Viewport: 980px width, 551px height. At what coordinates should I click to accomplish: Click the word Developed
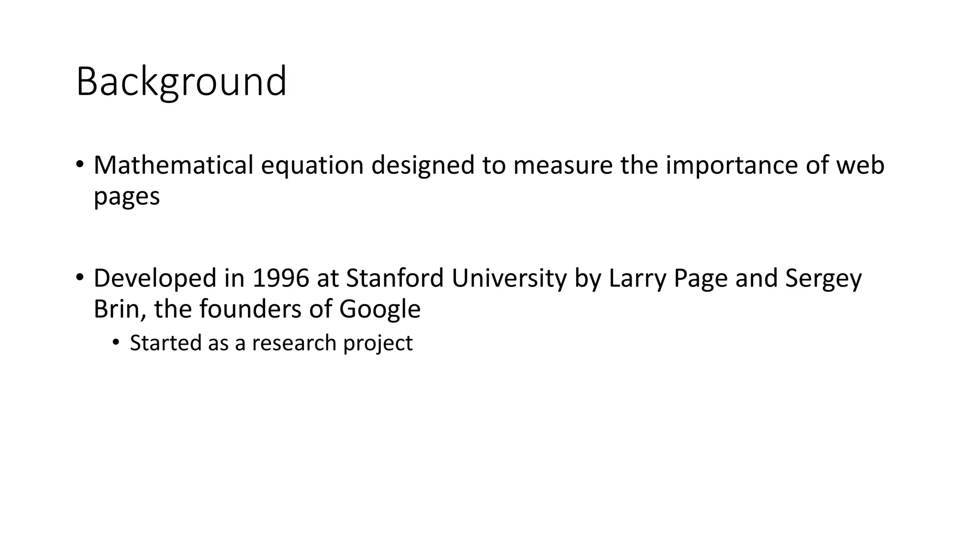pyautogui.click(x=155, y=278)
